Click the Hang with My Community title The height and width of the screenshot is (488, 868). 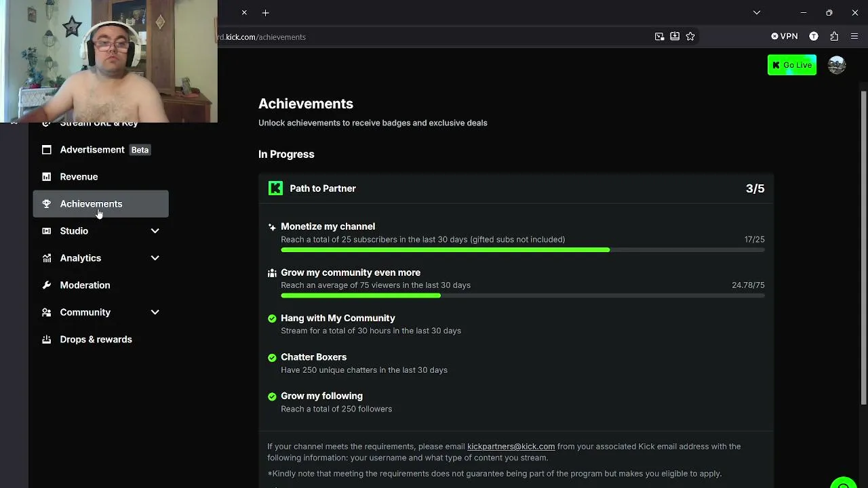(x=338, y=318)
